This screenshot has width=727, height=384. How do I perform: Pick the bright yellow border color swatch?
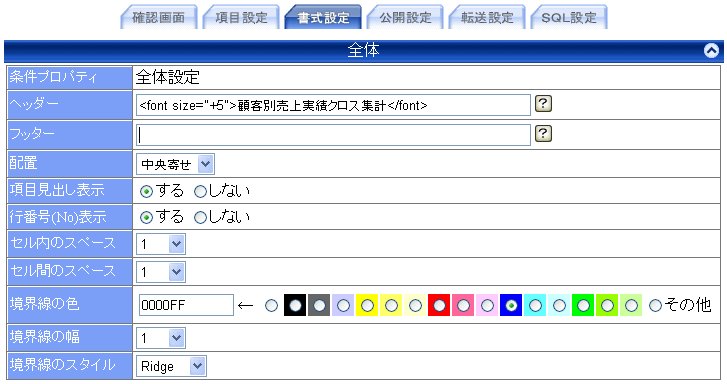click(367, 305)
